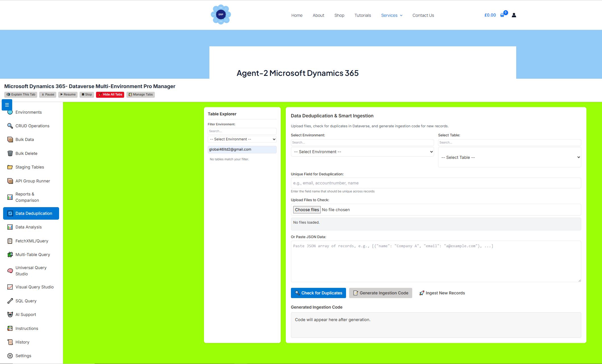This screenshot has height=364, width=602.
Task: Open Universal Query Studio
Action: 31,271
